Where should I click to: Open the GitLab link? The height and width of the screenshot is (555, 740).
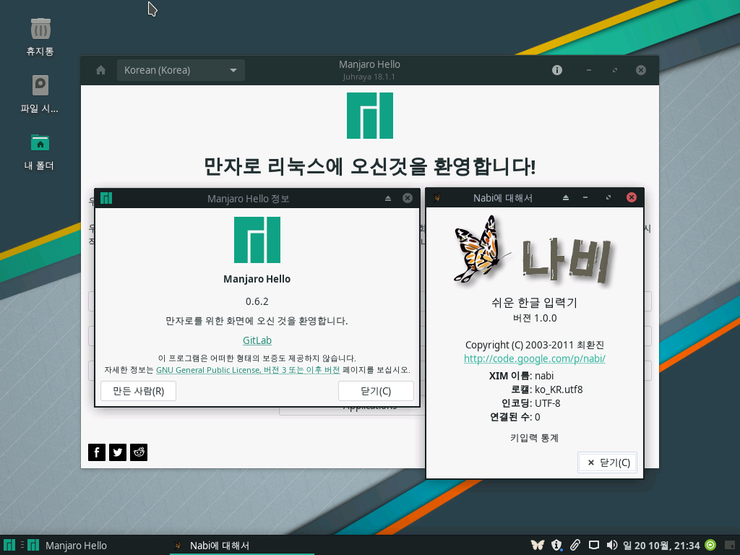click(257, 340)
